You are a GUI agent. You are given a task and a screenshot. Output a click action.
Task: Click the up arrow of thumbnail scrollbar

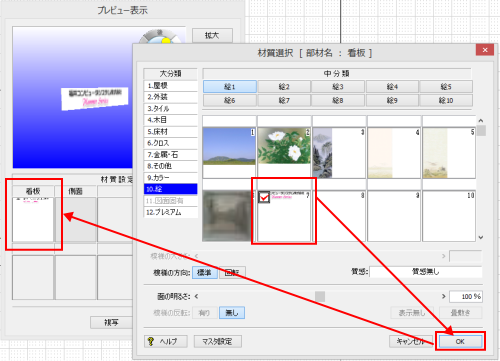[x=481, y=120]
